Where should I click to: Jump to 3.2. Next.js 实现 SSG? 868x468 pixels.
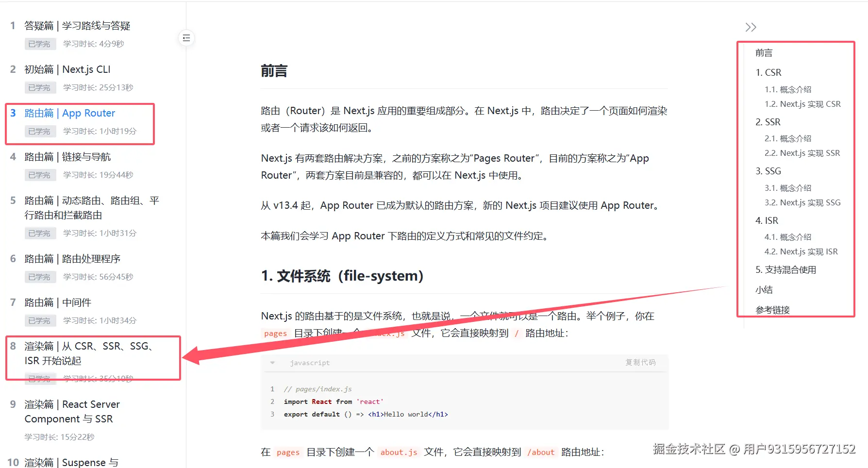tap(802, 202)
